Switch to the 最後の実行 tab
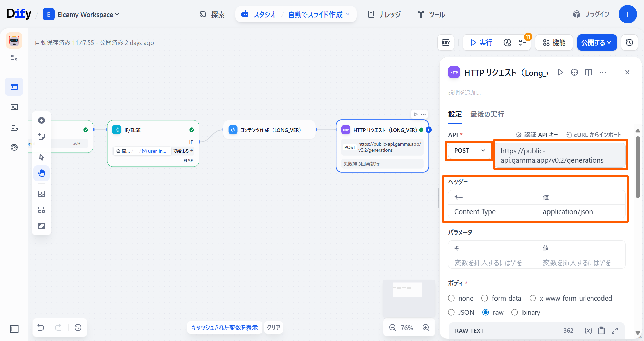 point(487,114)
